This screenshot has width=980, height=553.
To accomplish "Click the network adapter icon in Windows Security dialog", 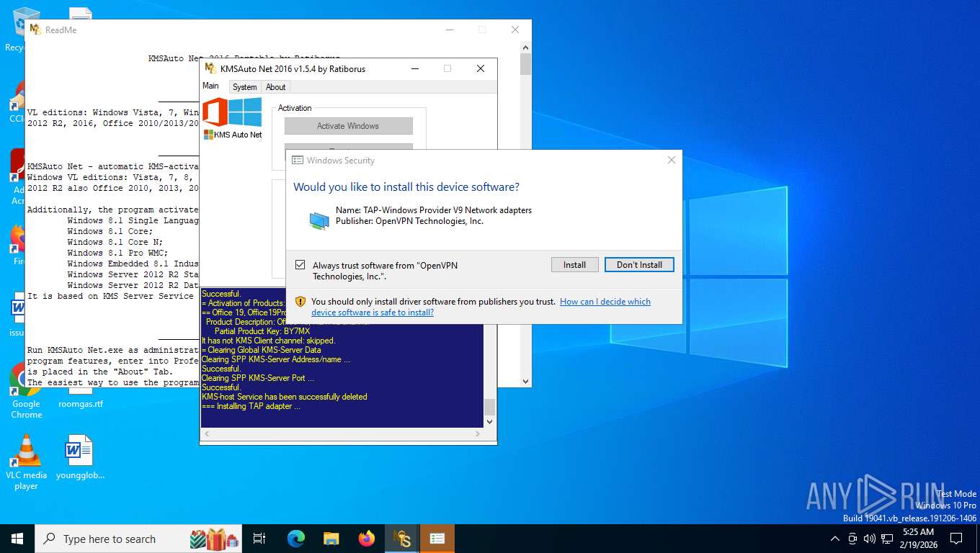I will tap(319, 220).
